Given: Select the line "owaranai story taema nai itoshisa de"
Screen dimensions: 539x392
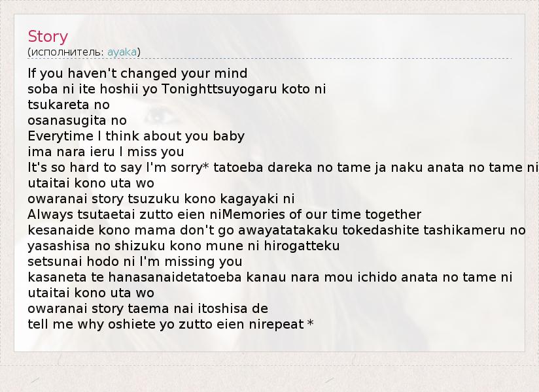Looking at the screenshot, I should (x=148, y=308).
